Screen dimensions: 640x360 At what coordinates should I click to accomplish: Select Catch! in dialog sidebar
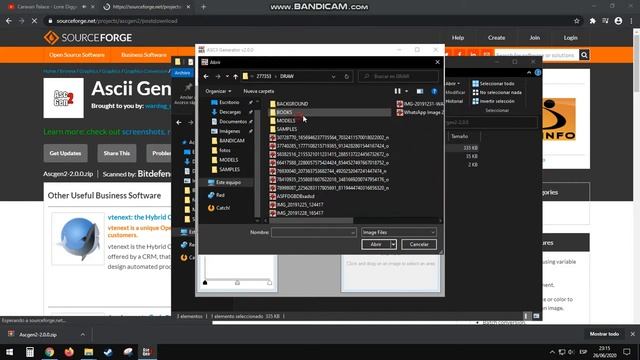223,208
